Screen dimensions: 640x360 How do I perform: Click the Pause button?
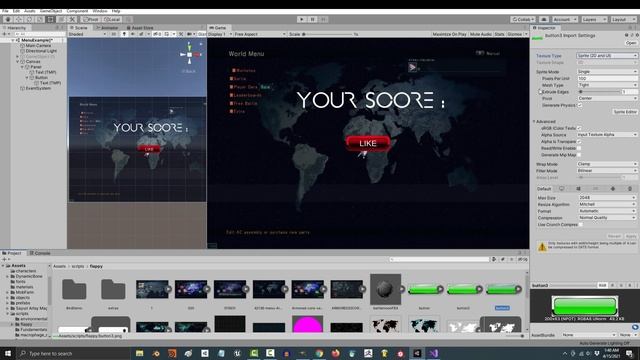click(313, 19)
